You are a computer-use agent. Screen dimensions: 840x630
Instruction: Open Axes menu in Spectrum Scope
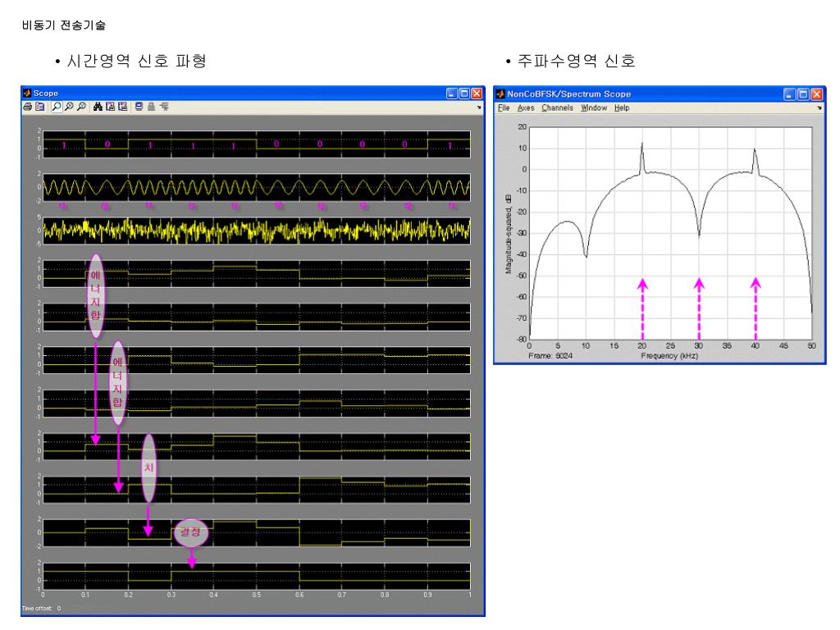tap(526, 107)
